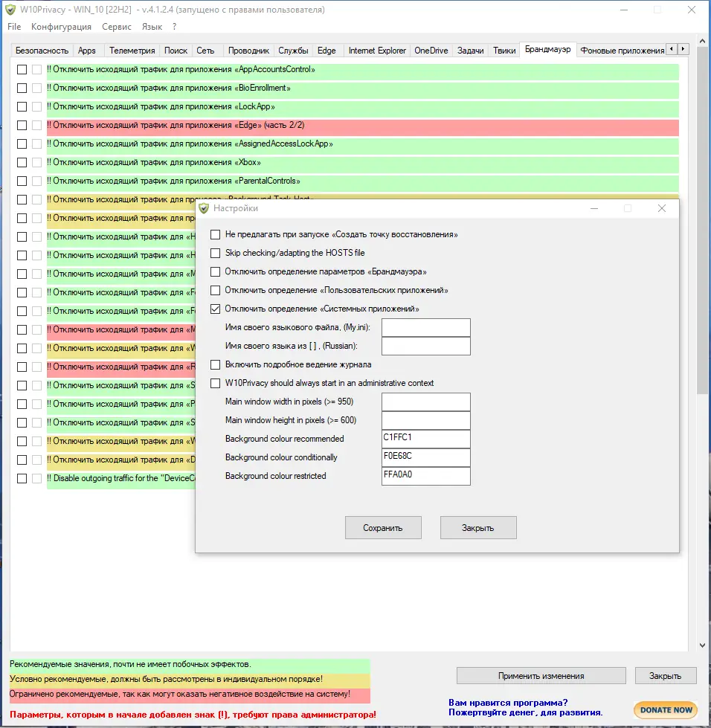Click the scrollbar up arrow
The width and height of the screenshot is (711, 728).
[x=702, y=42]
